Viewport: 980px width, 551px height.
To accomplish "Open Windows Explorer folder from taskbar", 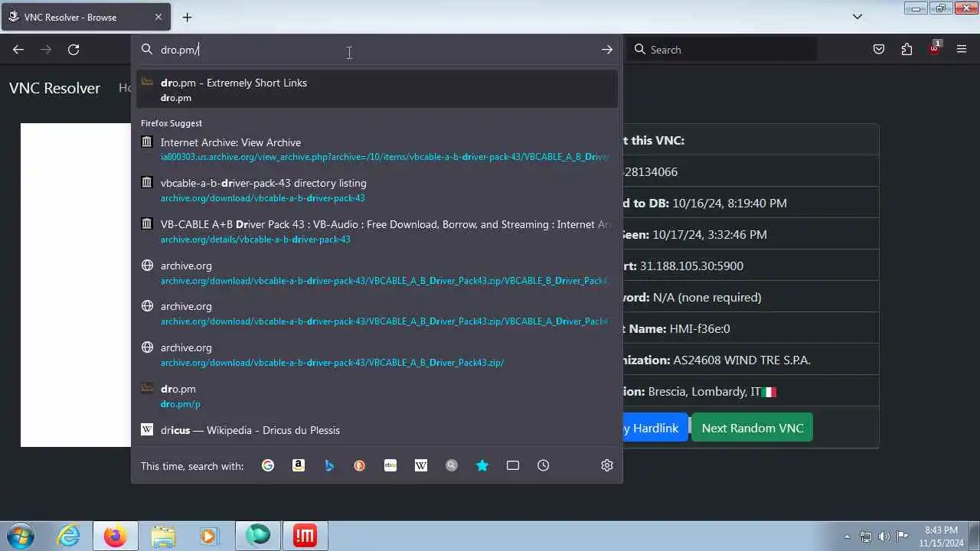I will tap(163, 536).
